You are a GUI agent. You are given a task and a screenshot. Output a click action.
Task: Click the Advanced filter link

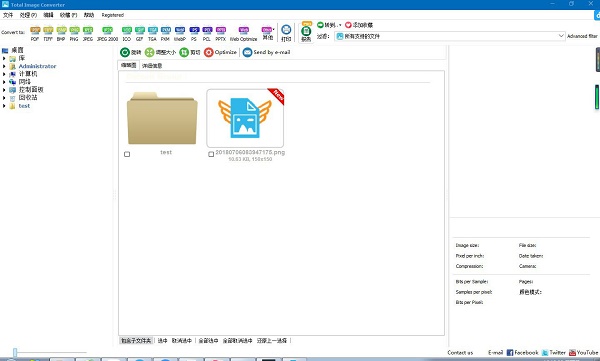582,36
